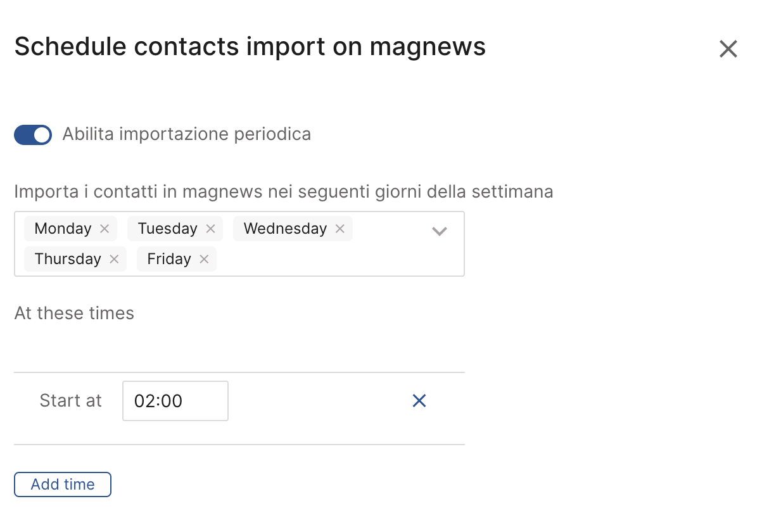774x532 pixels.
Task: Click the Add time button
Action: 63,484
